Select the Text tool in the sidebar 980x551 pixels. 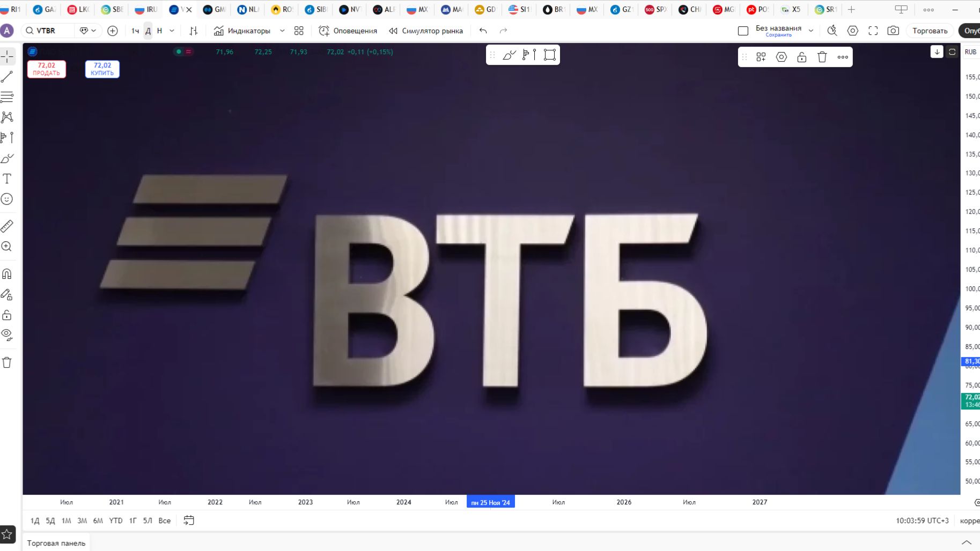(x=7, y=178)
